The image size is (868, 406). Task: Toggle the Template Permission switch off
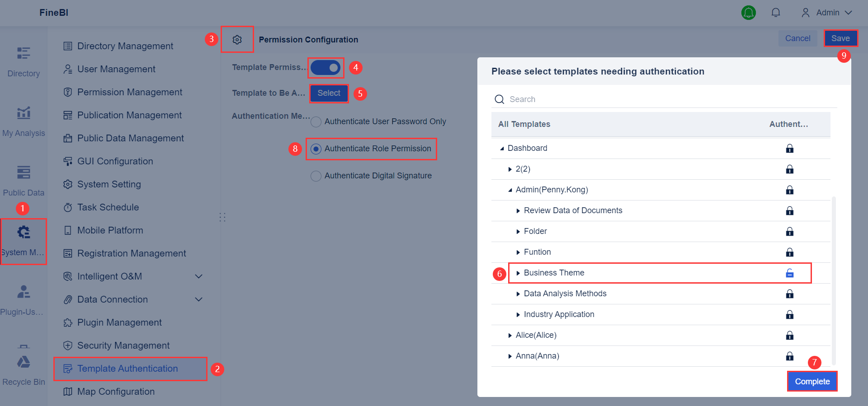[325, 67]
